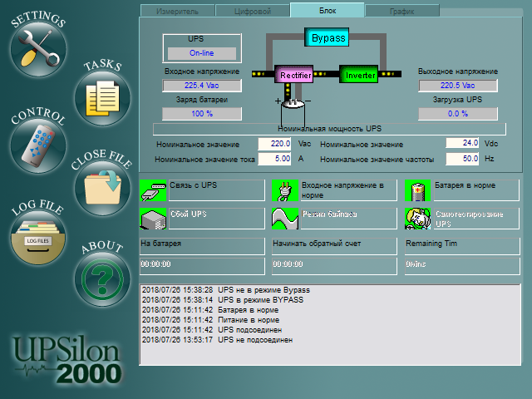Select the Блок tab
The width and height of the screenshot is (532, 399).
pos(328,10)
